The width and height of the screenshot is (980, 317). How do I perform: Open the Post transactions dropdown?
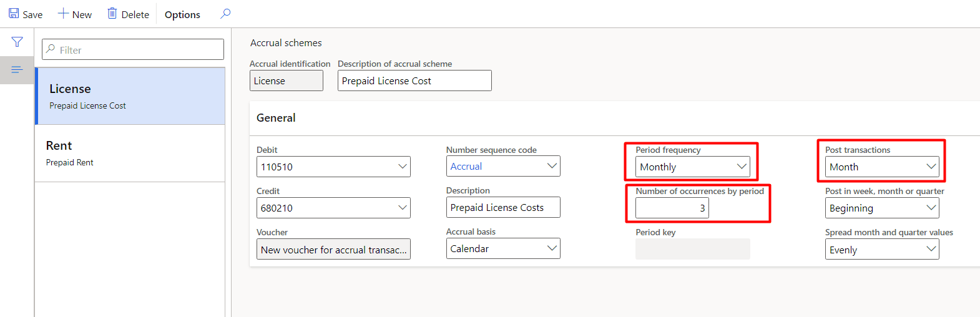[x=931, y=167]
